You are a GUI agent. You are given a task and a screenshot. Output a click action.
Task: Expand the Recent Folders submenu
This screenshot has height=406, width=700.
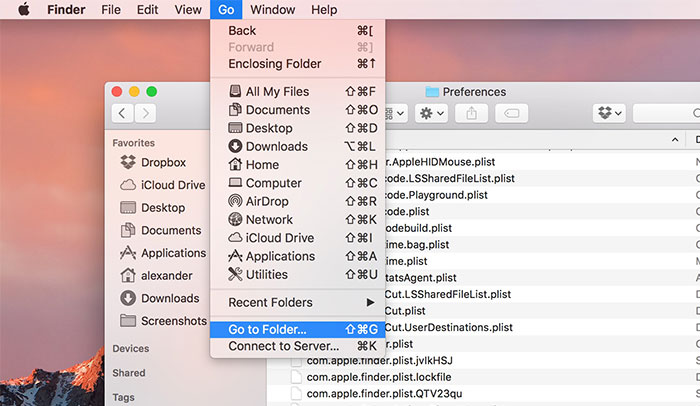coord(297,302)
